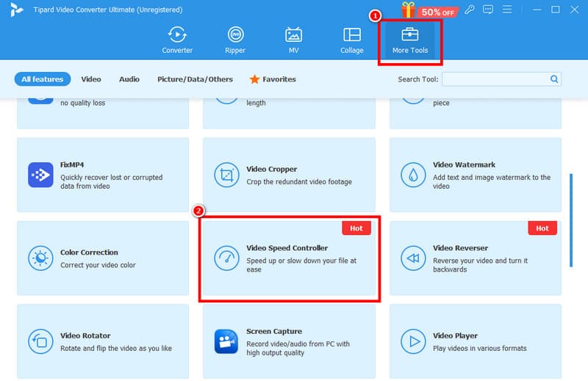
Task: Click the register key icon
Action: coord(469,10)
